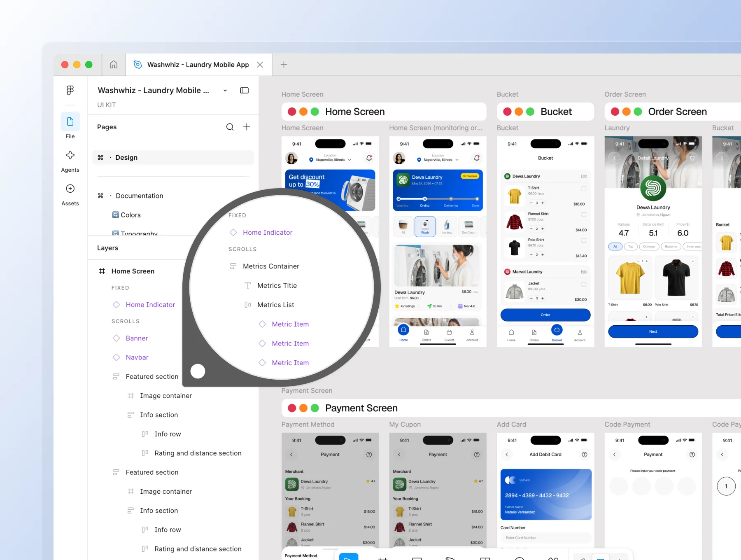Open the Bucket tab in Bucket navbar
741x560 pixels.
(x=557, y=333)
